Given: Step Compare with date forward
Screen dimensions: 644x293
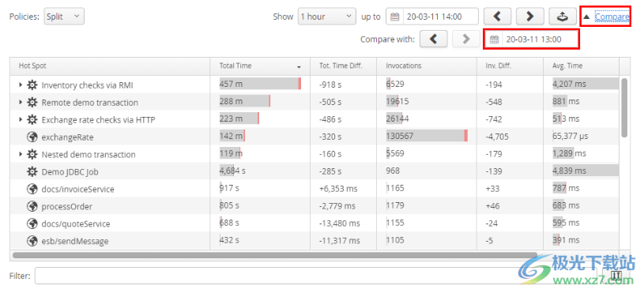Looking at the screenshot, I should click(466, 39).
